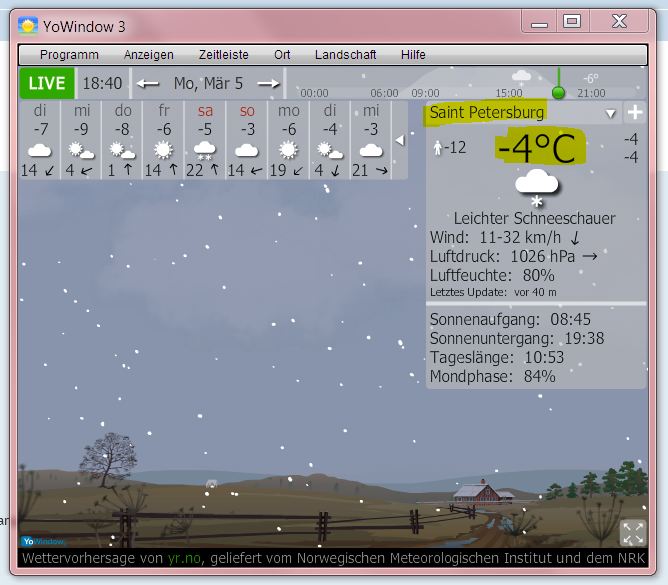Click the snow cloud icon for sa
The width and height of the screenshot is (668, 585).
point(204,150)
